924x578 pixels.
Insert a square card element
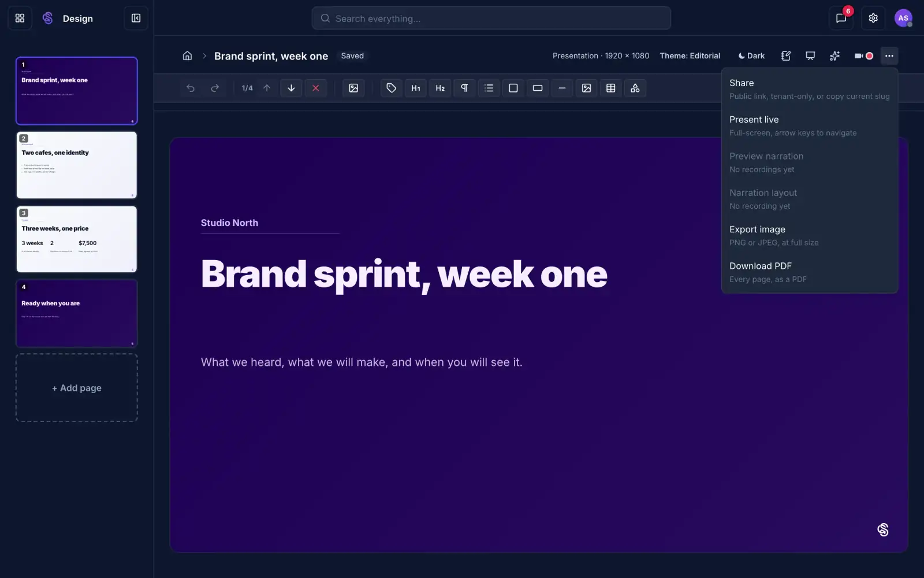tap(513, 88)
